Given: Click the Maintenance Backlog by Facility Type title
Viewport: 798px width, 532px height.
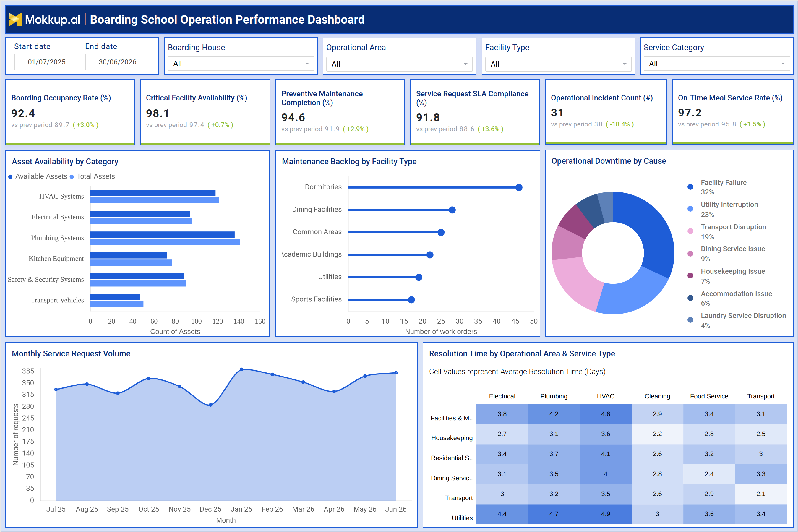Looking at the screenshot, I should pyautogui.click(x=349, y=161).
